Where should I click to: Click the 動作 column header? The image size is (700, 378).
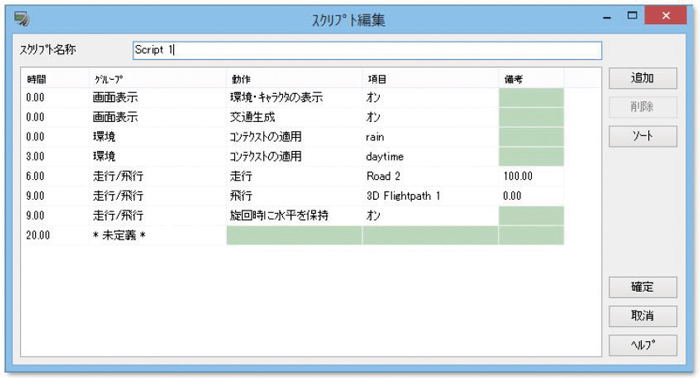[294, 79]
